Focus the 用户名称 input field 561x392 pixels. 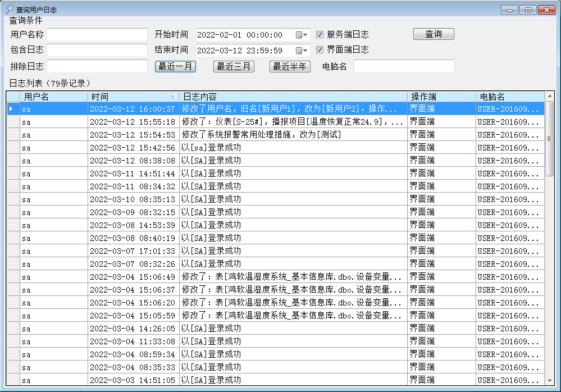click(x=97, y=35)
